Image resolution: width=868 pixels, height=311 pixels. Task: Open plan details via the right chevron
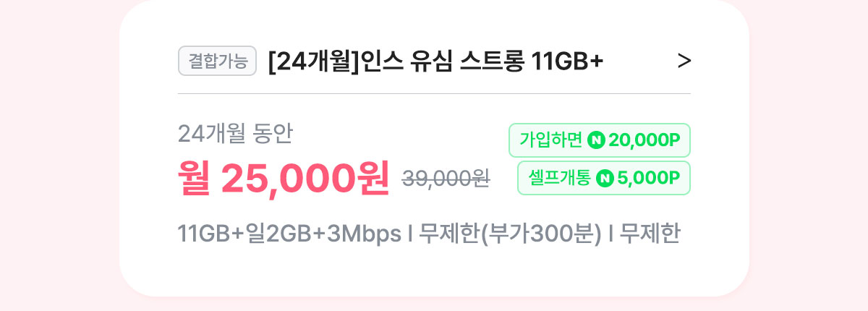click(684, 62)
